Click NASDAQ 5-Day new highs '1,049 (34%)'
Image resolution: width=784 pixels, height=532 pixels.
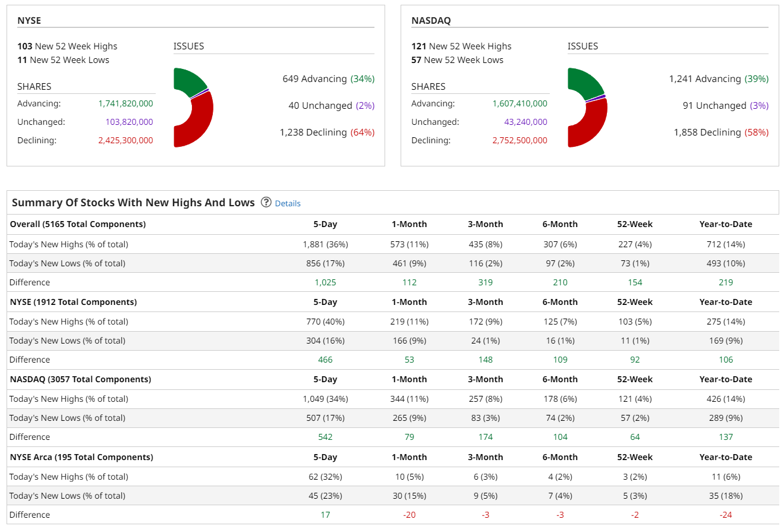[325, 399]
